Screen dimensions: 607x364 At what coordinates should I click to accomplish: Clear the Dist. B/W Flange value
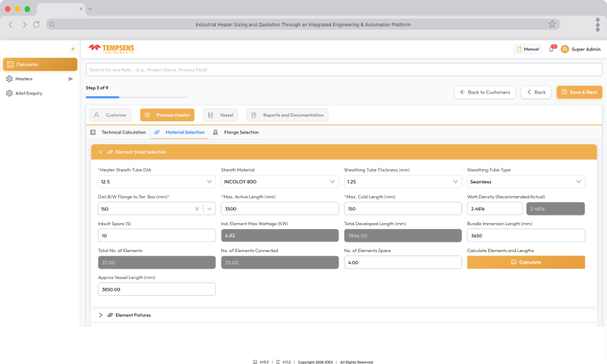[x=197, y=209]
